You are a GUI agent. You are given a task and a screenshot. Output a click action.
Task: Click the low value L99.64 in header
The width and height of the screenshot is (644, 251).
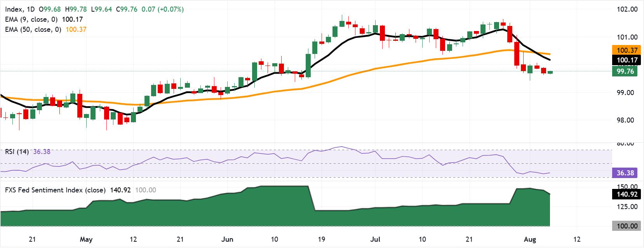(101, 9)
